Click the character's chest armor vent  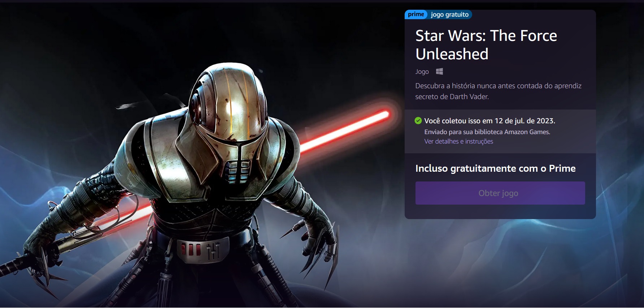tap(237, 171)
